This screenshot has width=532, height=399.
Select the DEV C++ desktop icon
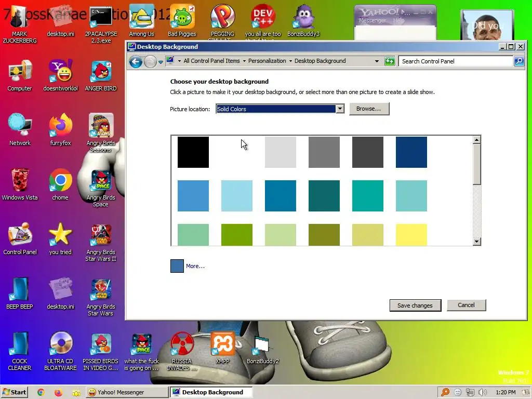[263, 21]
